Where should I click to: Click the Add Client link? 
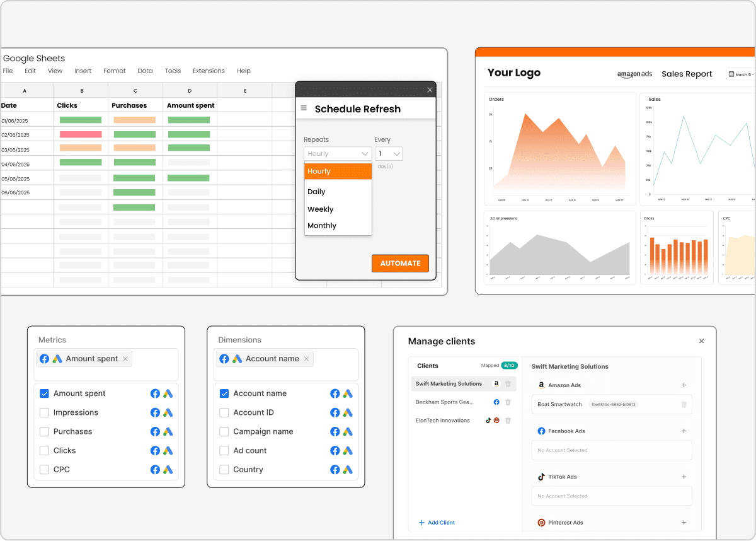click(x=437, y=523)
